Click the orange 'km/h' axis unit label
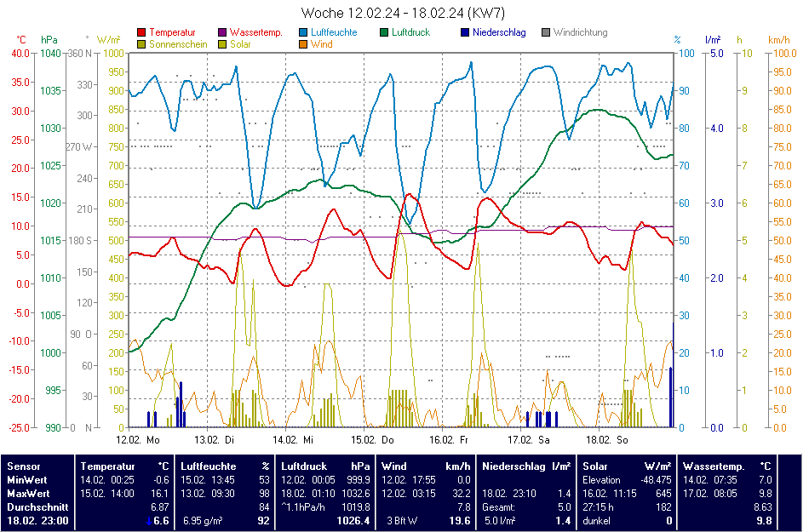 click(779, 40)
